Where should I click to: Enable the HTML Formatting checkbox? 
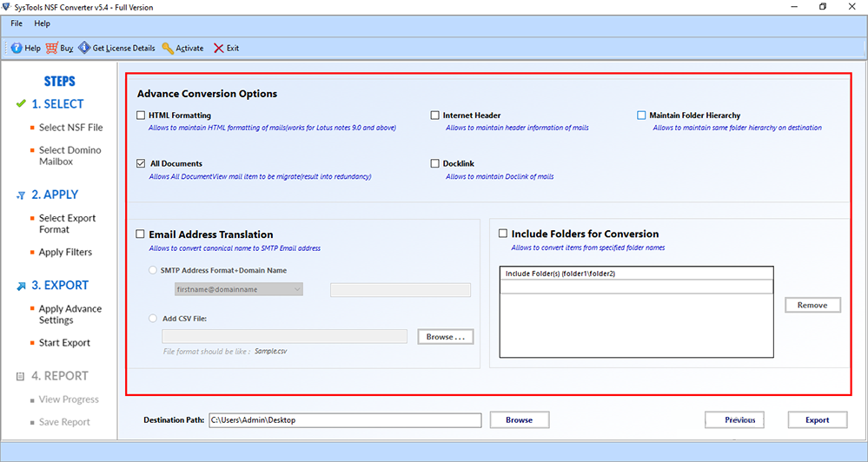(x=141, y=115)
